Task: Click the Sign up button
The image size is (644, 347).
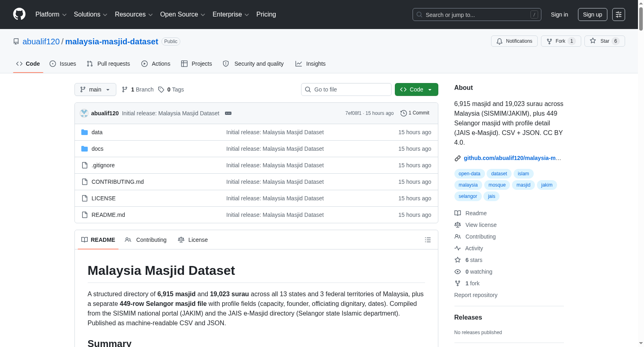Action: tap(592, 15)
